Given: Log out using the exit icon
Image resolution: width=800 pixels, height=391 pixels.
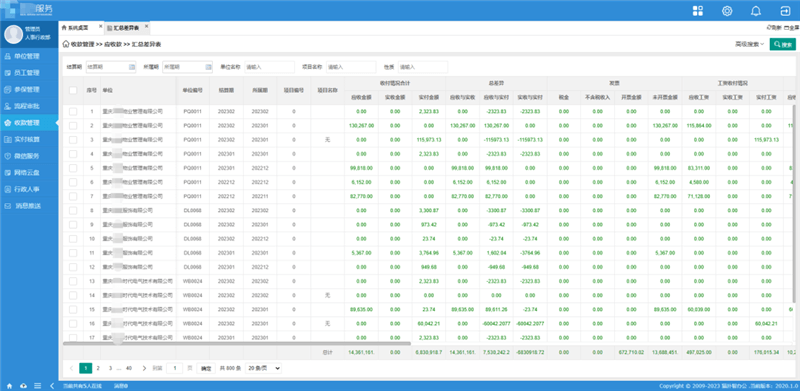Looking at the screenshot, I should (785, 11).
